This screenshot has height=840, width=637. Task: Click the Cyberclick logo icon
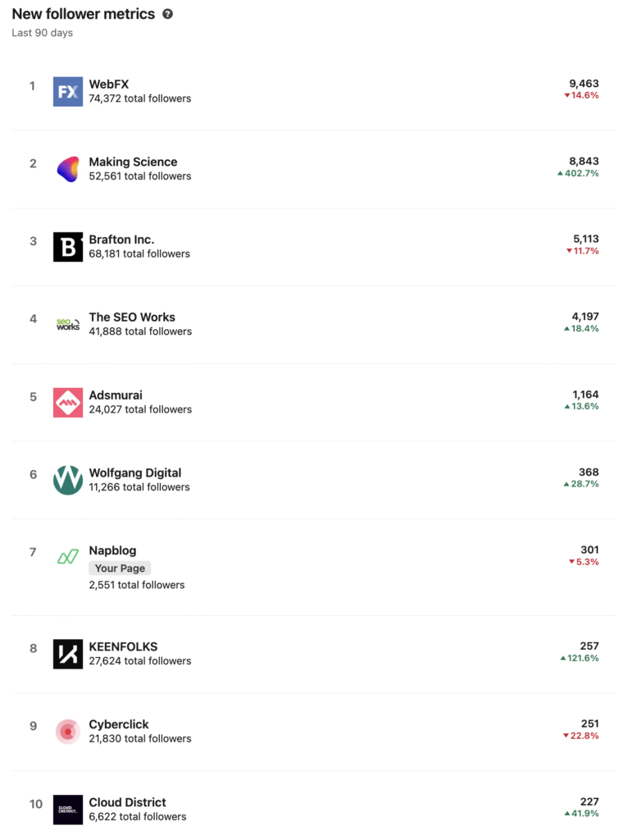point(68,731)
